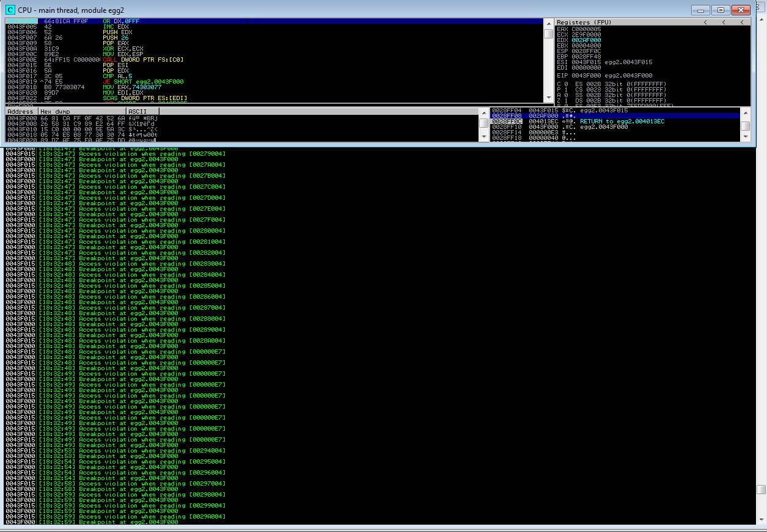Select the auxiliary flag A value

coord(567,95)
